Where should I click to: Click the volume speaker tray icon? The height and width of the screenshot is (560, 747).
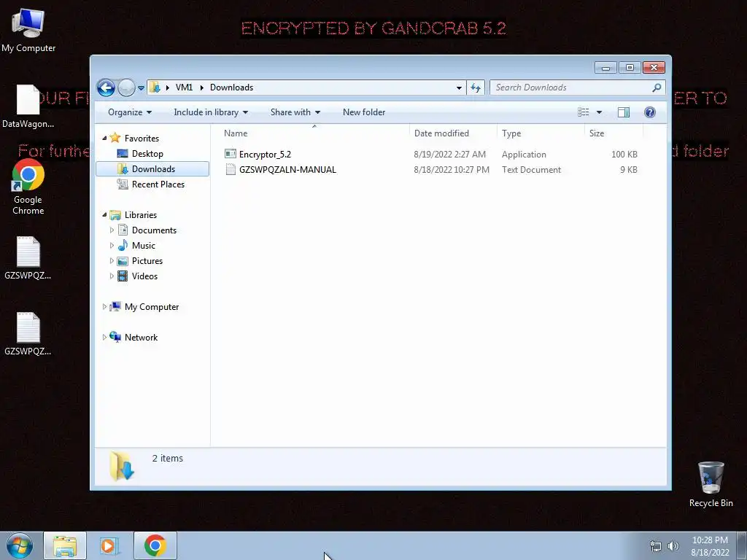pyautogui.click(x=673, y=546)
